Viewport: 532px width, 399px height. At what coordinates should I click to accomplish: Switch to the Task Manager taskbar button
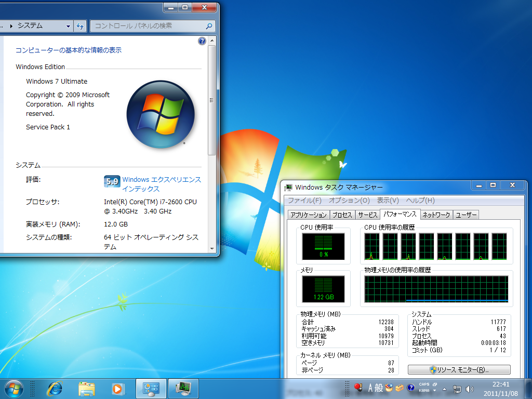183,389
